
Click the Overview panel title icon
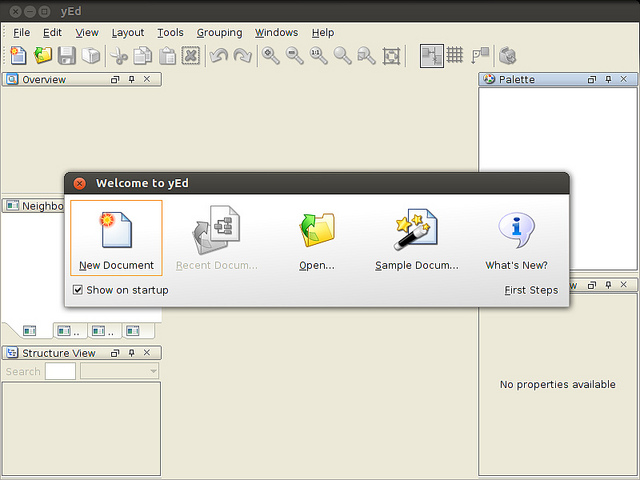(x=12, y=79)
